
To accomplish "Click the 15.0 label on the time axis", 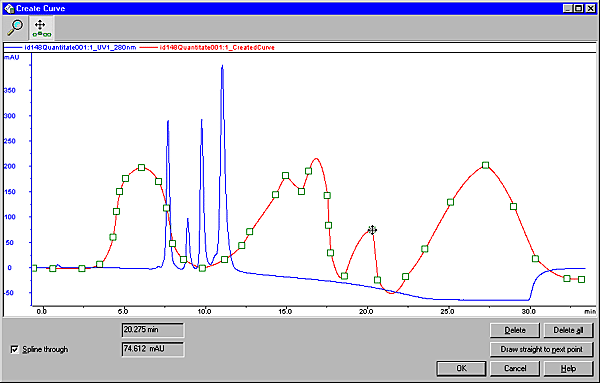I will point(285,311).
